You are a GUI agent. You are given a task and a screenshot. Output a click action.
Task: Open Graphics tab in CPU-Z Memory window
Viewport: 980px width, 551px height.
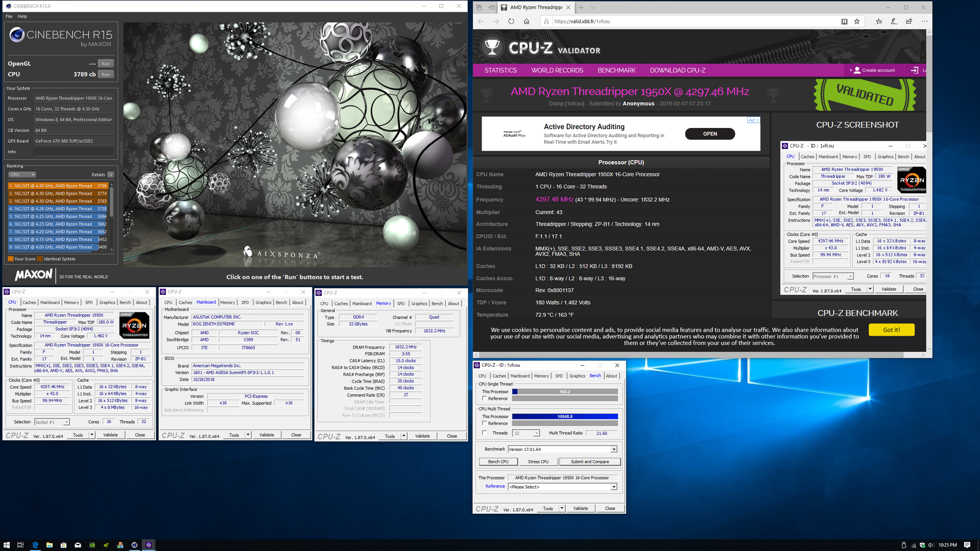(x=419, y=304)
